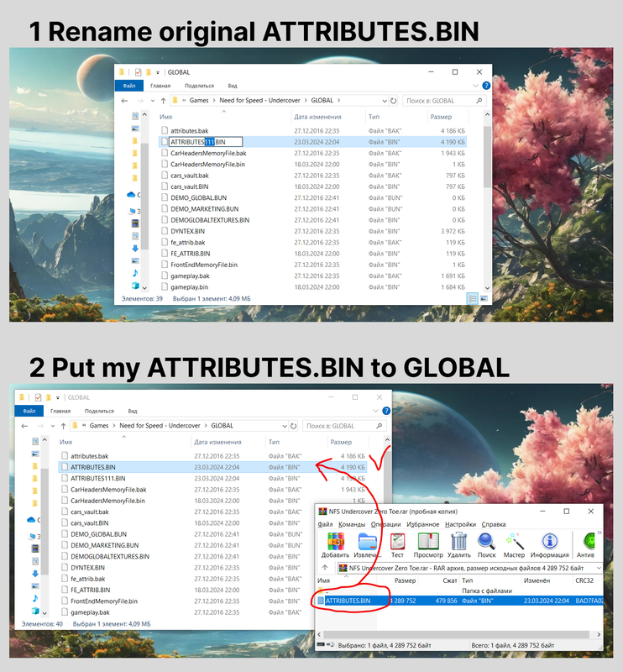Click the Games breadcrumb in step 2 Explorer
The image size is (623, 672).
click(x=99, y=426)
